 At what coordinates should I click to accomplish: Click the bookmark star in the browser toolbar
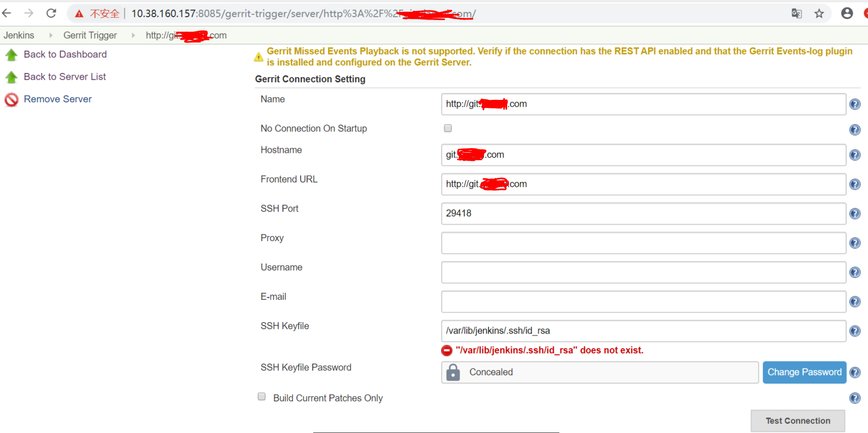819,12
